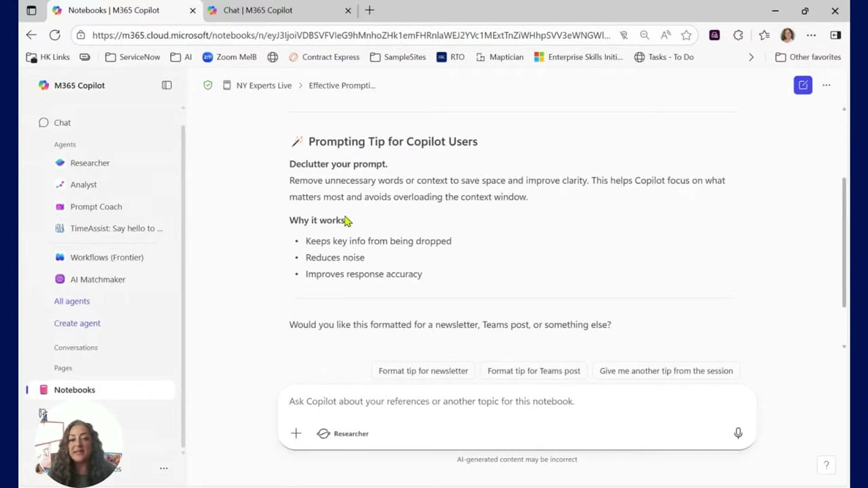
Task: Click the Ask Copilot input field
Action: (475, 401)
